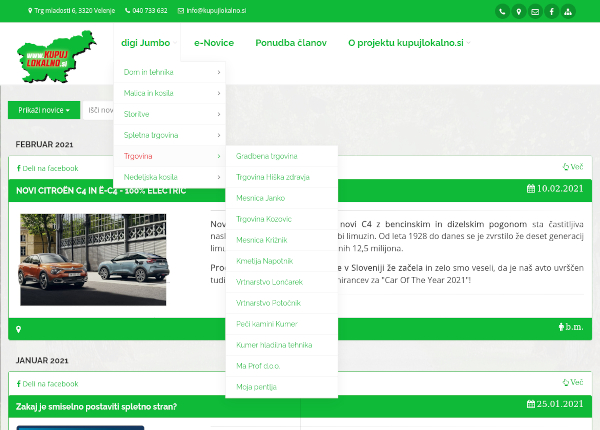The height and width of the screenshot is (430, 600).
Task: Expand Nedeljska kosila submenu arrow
Action: point(218,177)
